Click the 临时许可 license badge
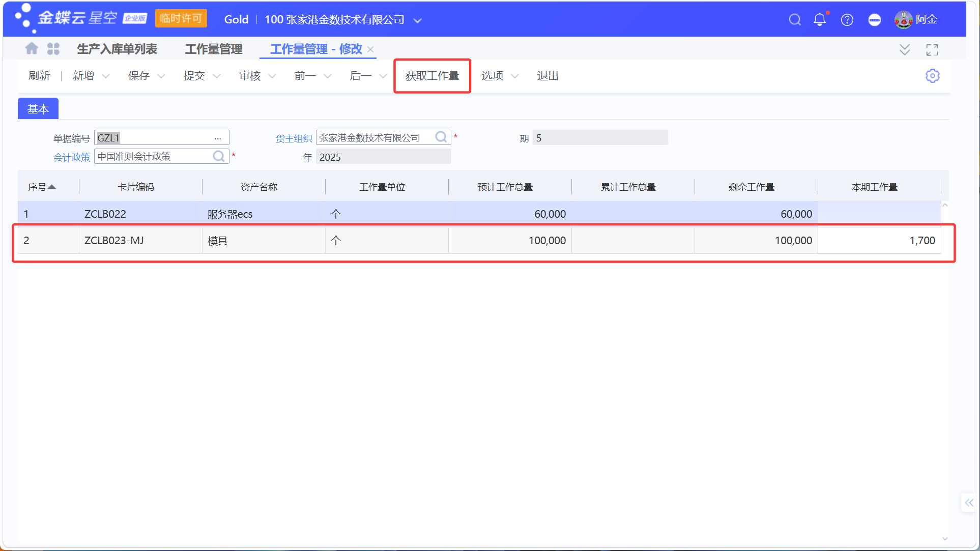The image size is (980, 551). 181,19
